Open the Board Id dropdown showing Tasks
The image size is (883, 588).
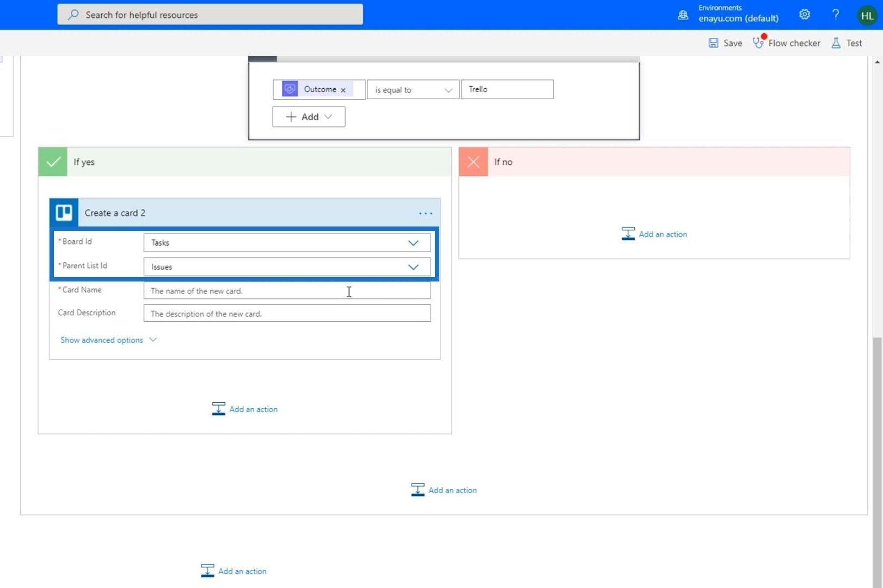coord(287,242)
